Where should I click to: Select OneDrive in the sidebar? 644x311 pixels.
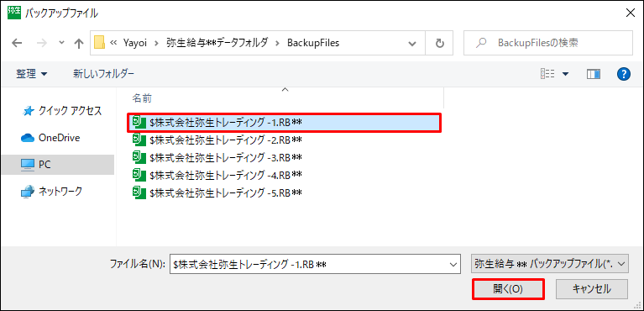58,138
